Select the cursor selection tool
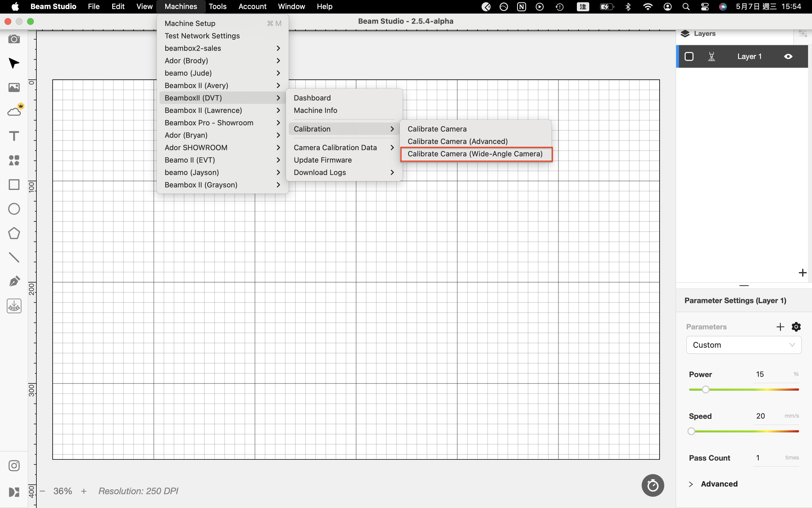 (x=14, y=63)
